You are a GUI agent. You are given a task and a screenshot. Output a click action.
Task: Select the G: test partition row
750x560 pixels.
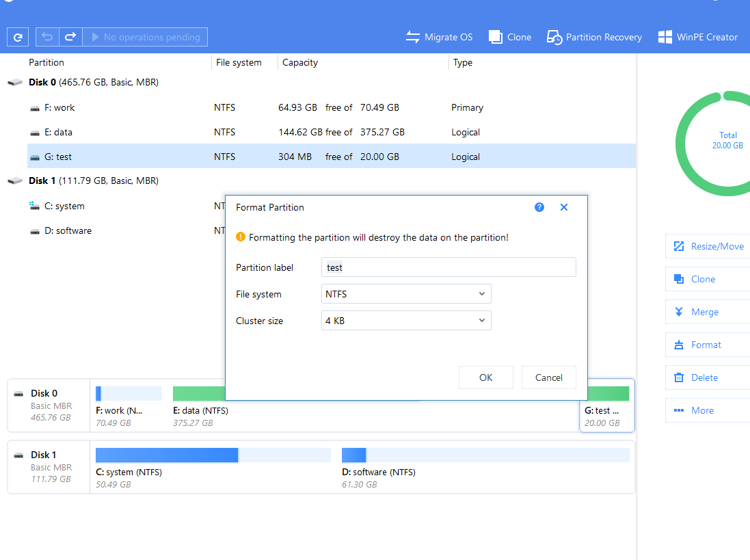(x=332, y=157)
